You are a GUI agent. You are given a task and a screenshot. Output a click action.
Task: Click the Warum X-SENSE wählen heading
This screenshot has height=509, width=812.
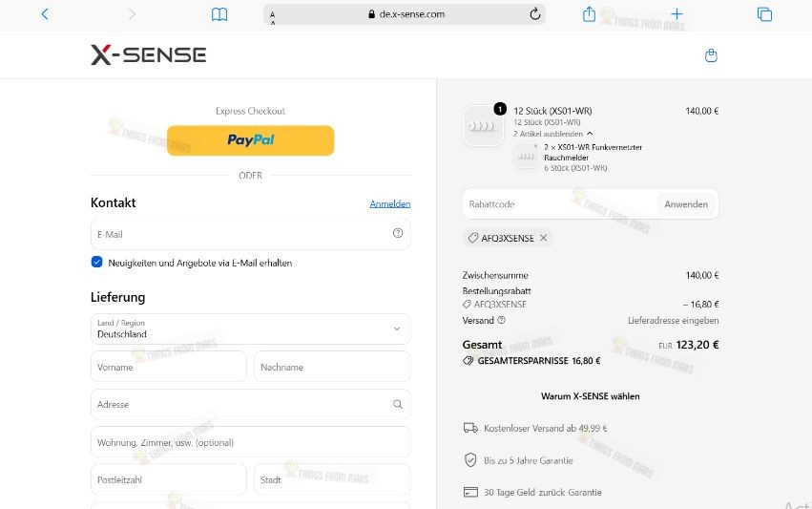click(591, 396)
